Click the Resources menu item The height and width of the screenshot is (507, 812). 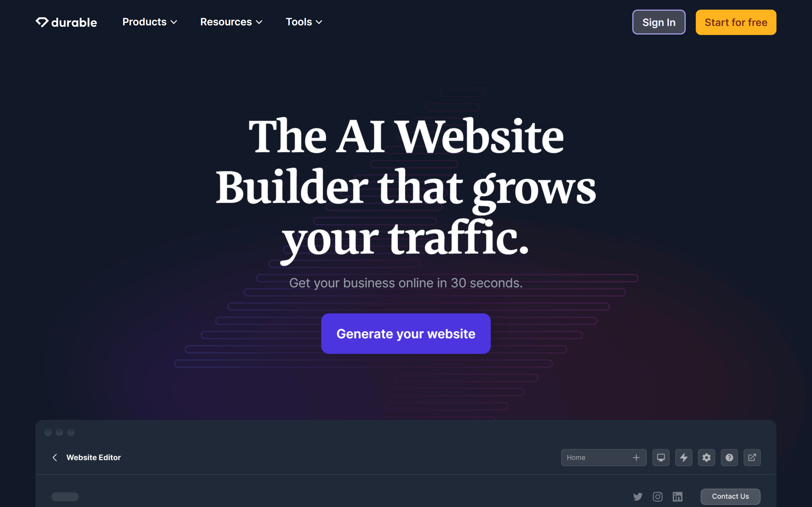click(x=231, y=22)
